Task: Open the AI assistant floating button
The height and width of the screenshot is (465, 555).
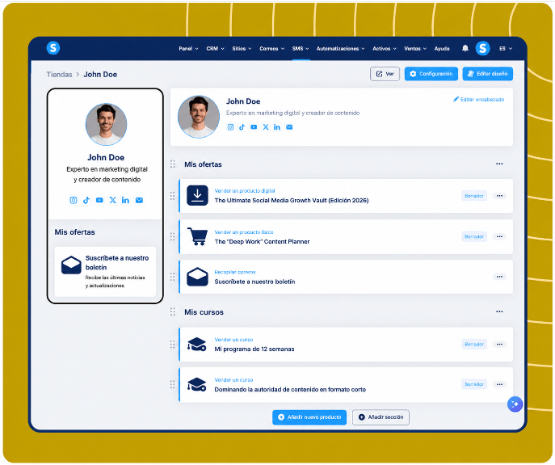Action: click(x=515, y=404)
